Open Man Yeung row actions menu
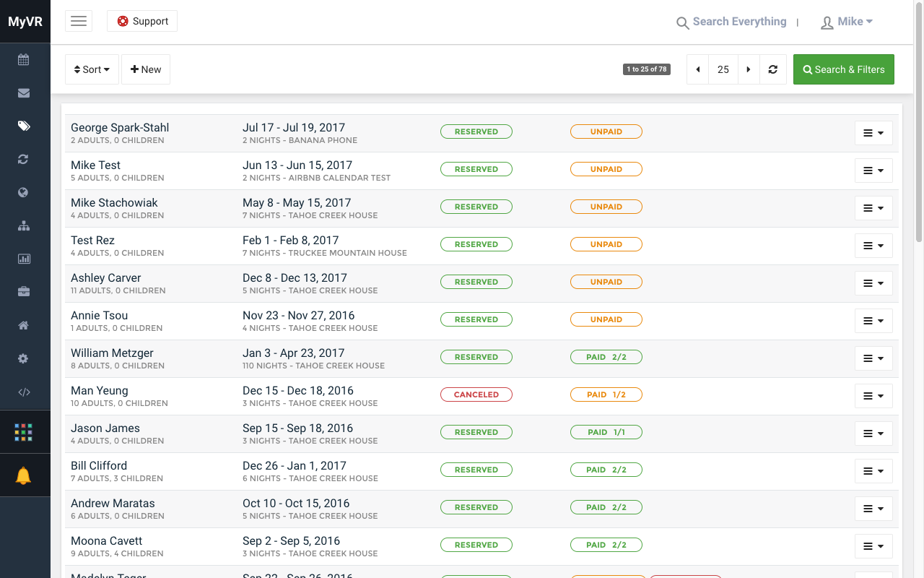This screenshot has width=924, height=578. pyautogui.click(x=873, y=396)
